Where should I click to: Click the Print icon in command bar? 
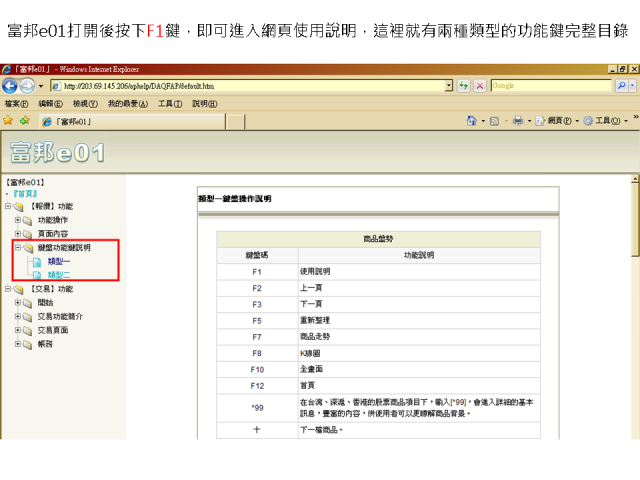pos(518,121)
